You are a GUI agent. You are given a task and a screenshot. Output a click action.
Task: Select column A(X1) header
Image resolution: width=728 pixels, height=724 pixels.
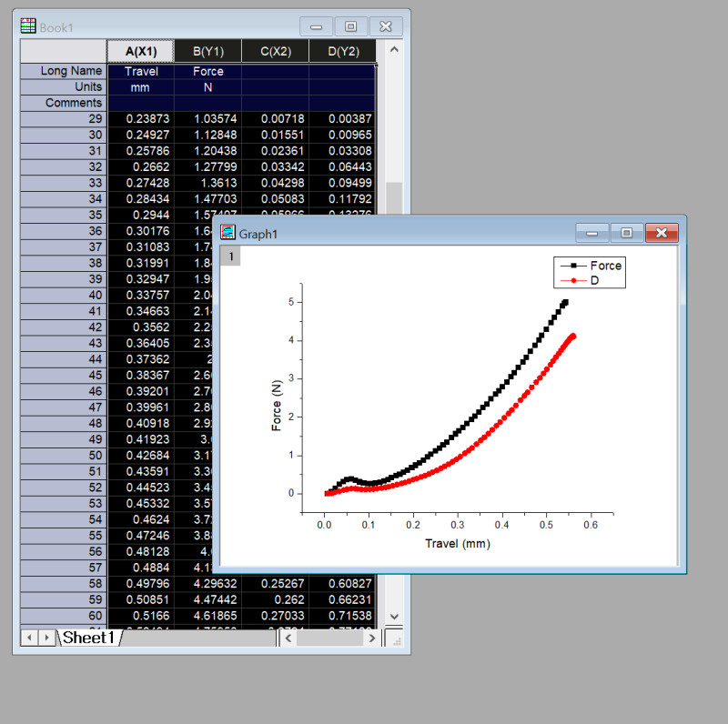pyautogui.click(x=141, y=51)
